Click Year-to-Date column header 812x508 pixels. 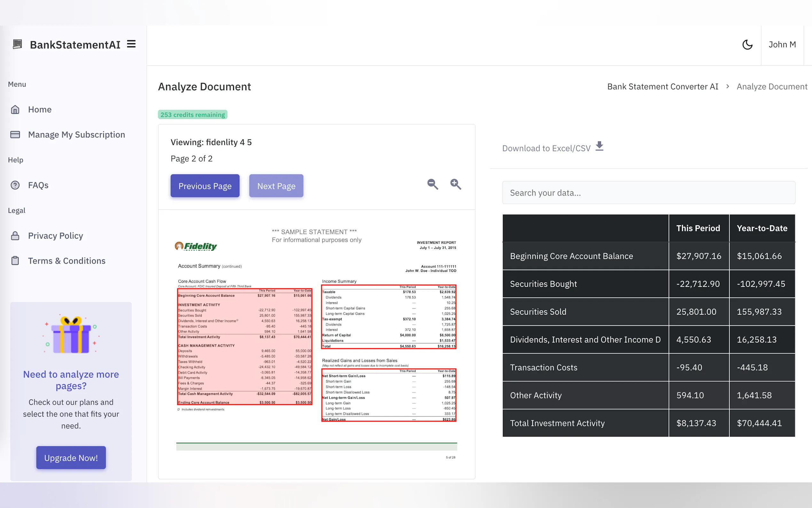761,228
